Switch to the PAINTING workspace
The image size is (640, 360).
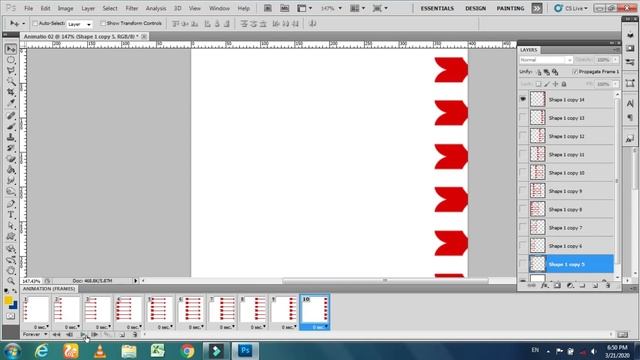point(510,8)
